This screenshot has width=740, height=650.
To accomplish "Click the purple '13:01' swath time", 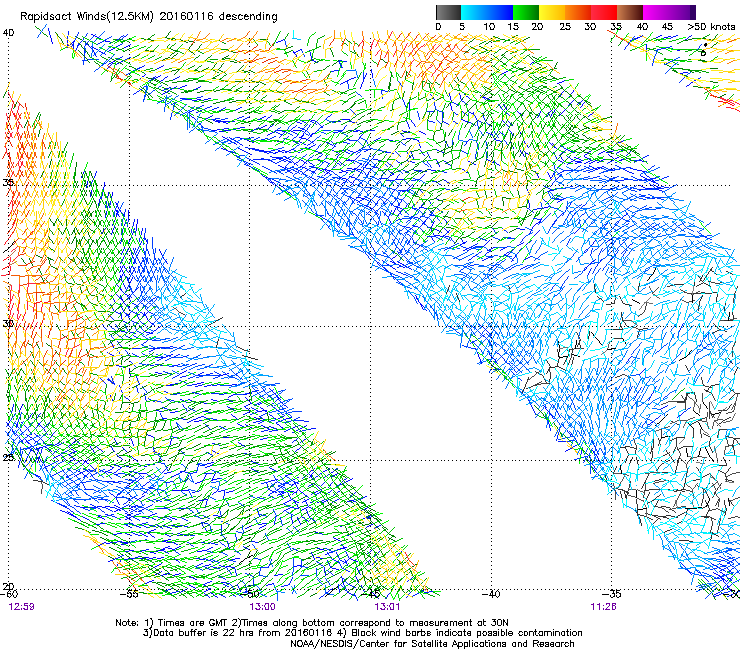I will click(x=387, y=607).
